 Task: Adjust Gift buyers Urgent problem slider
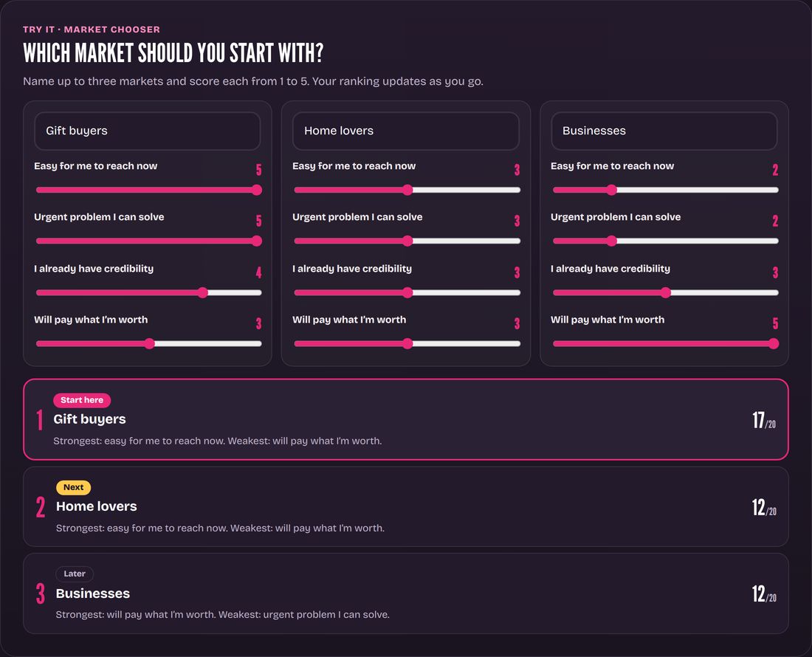click(148, 241)
